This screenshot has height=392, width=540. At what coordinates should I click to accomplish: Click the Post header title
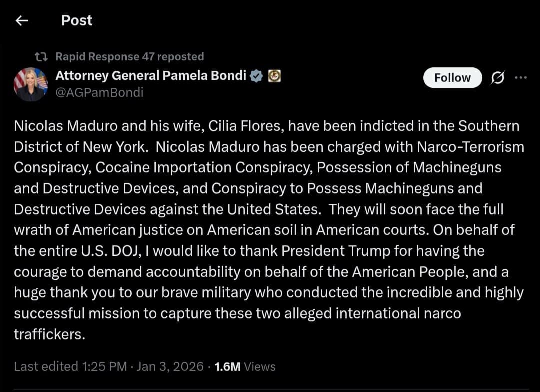[x=76, y=20]
